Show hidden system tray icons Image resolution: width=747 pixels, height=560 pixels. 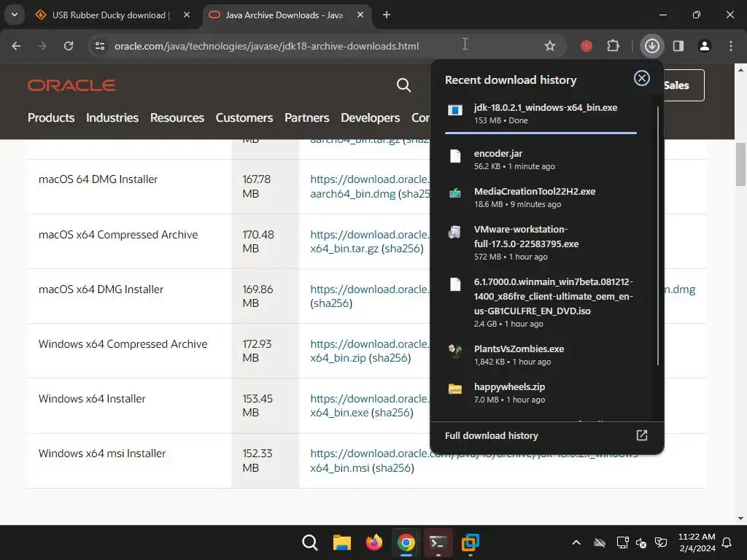576,542
